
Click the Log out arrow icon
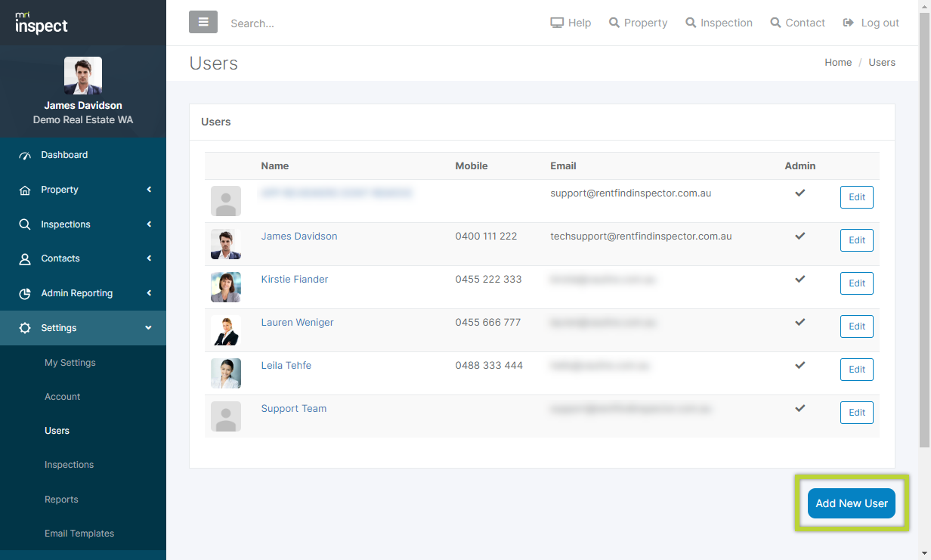click(849, 23)
